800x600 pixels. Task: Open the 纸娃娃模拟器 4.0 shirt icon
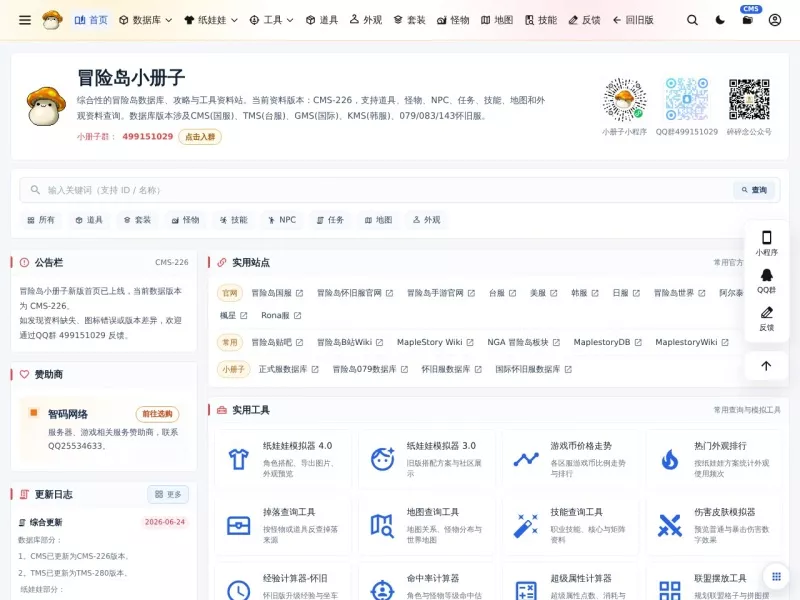[238, 459]
